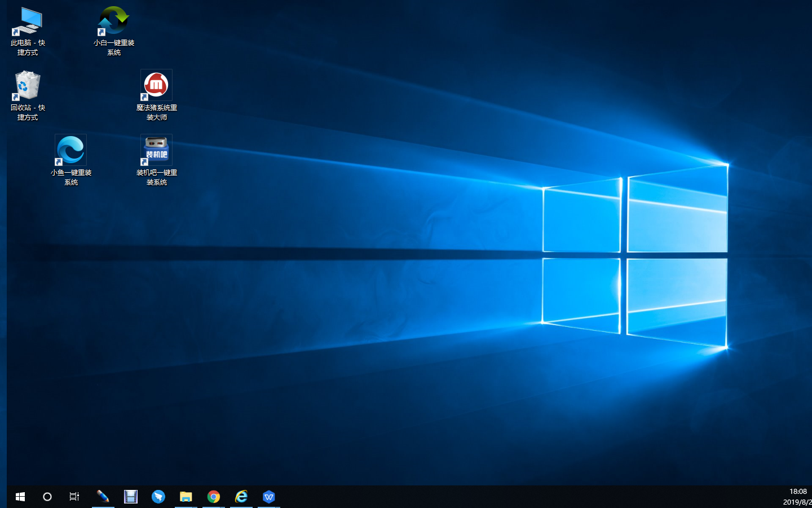Click the 魔法猪系统重装大师 label text
812x508 pixels.
[157, 112]
